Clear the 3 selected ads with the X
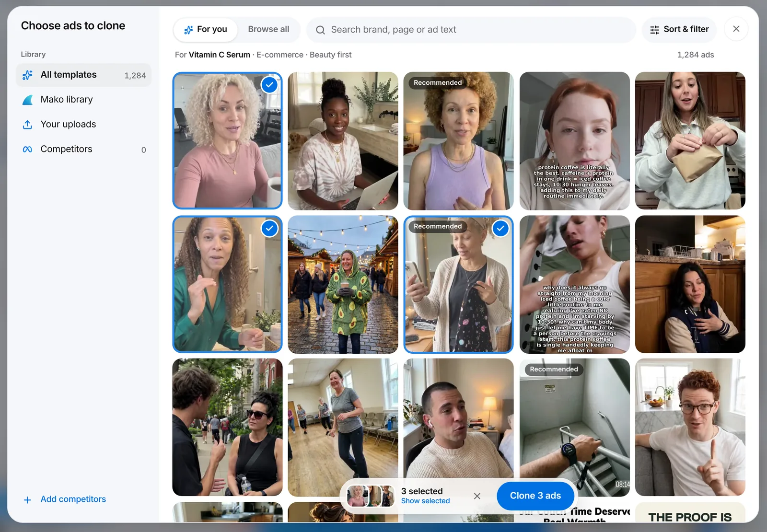The width and height of the screenshot is (767, 532). click(477, 496)
